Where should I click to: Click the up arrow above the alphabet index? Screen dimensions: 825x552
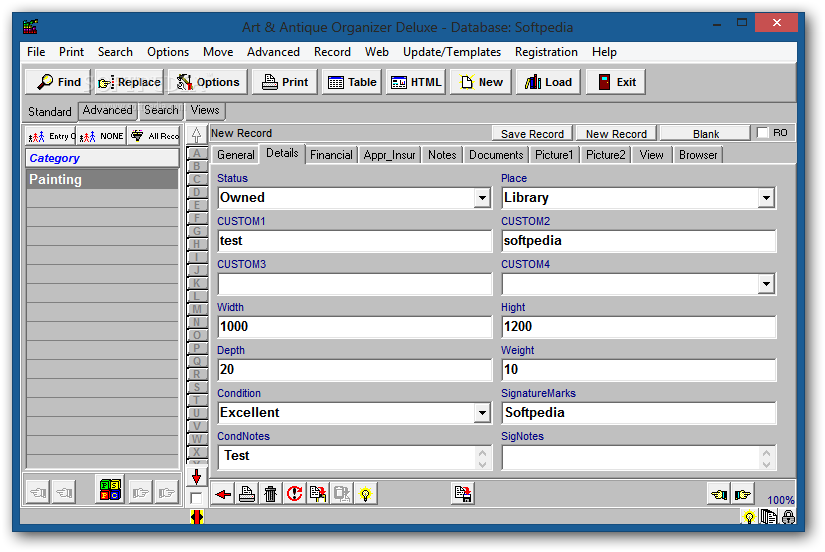[196, 135]
